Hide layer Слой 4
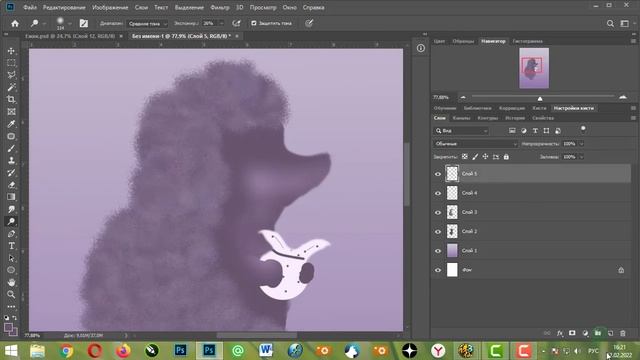 (x=438, y=193)
